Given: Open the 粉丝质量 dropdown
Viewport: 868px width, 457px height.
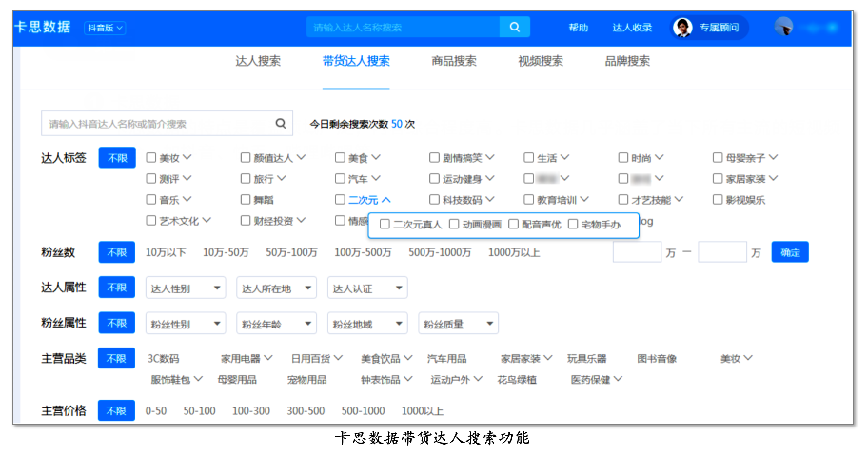Looking at the screenshot, I should coord(458,324).
